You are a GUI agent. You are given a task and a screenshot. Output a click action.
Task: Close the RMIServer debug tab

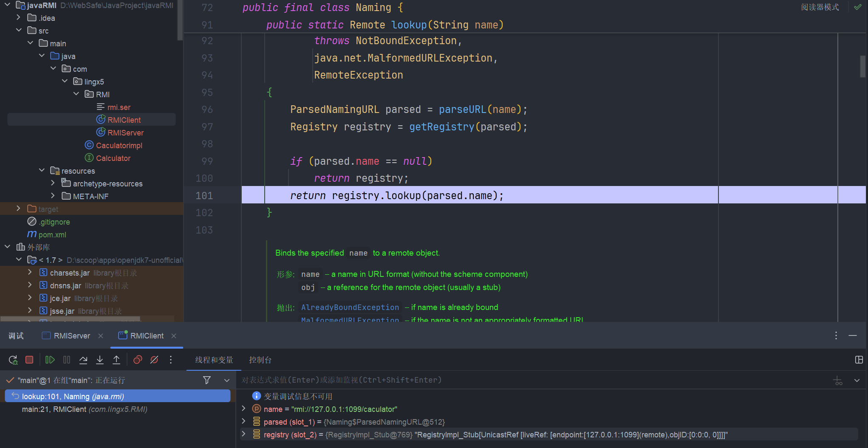click(x=101, y=336)
